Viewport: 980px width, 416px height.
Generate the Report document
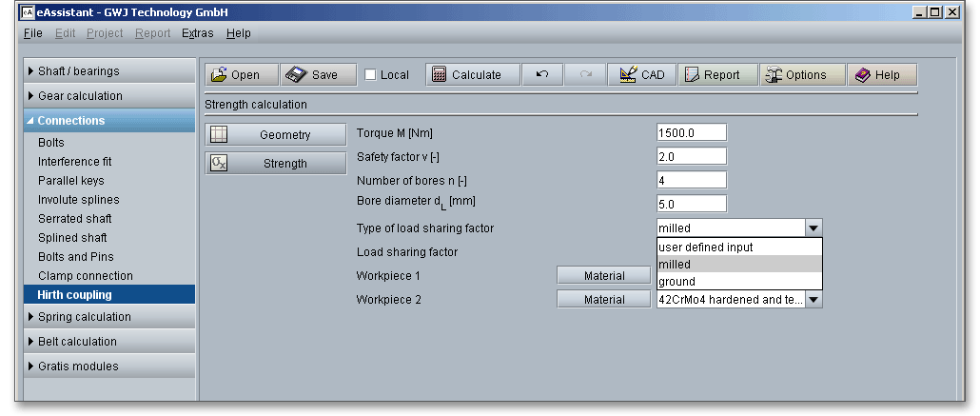tap(691, 75)
